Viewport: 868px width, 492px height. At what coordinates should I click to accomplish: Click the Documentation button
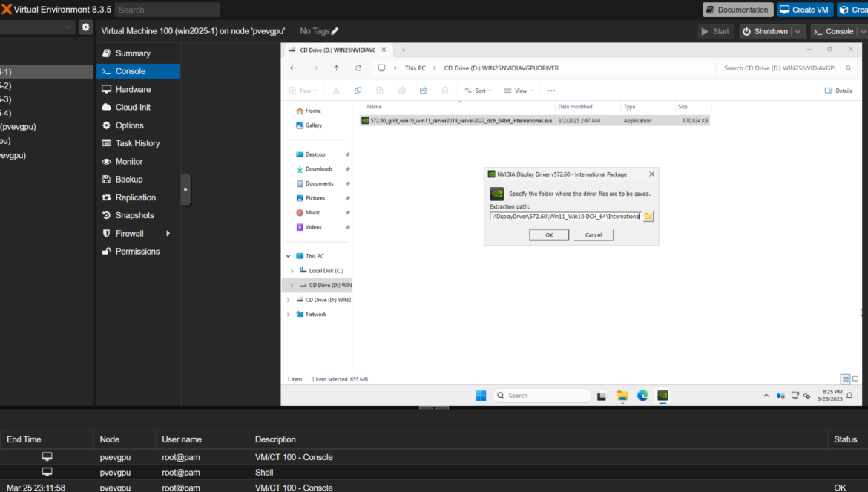coord(738,10)
